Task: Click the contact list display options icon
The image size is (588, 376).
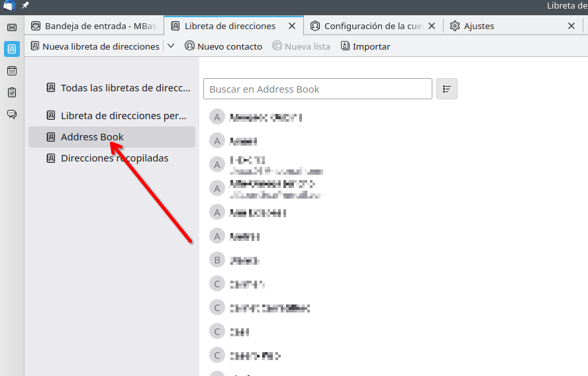Action: pos(447,89)
